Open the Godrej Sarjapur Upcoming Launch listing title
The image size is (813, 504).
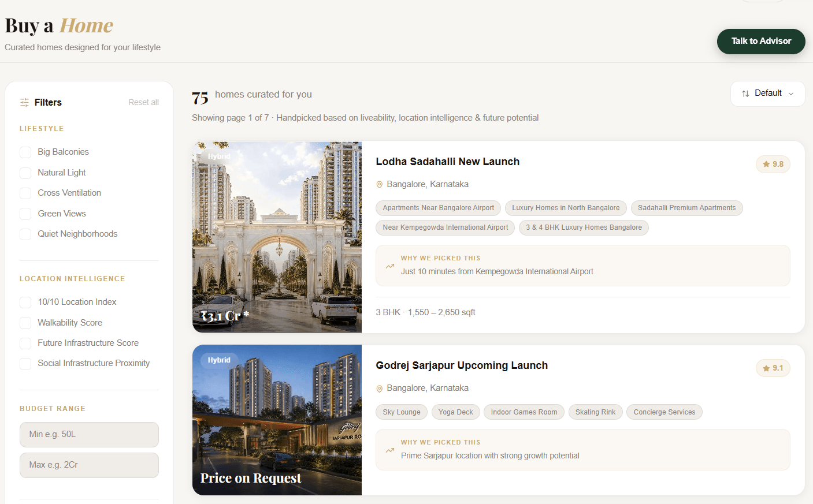(x=462, y=365)
